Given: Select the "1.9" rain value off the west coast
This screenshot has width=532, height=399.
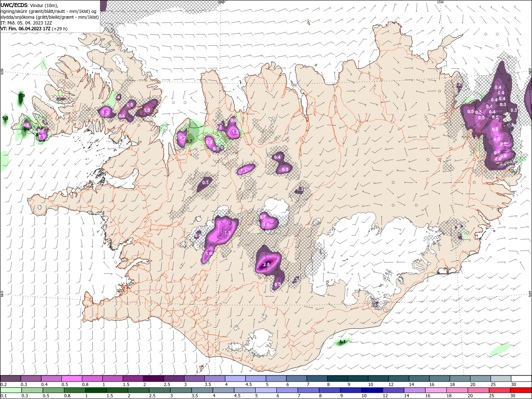Looking at the screenshot, I should point(21,96).
